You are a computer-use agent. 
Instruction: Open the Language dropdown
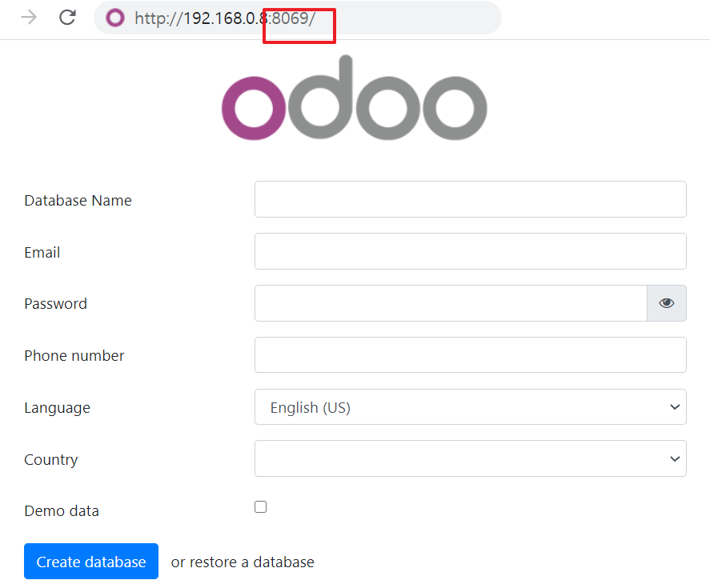click(x=471, y=407)
